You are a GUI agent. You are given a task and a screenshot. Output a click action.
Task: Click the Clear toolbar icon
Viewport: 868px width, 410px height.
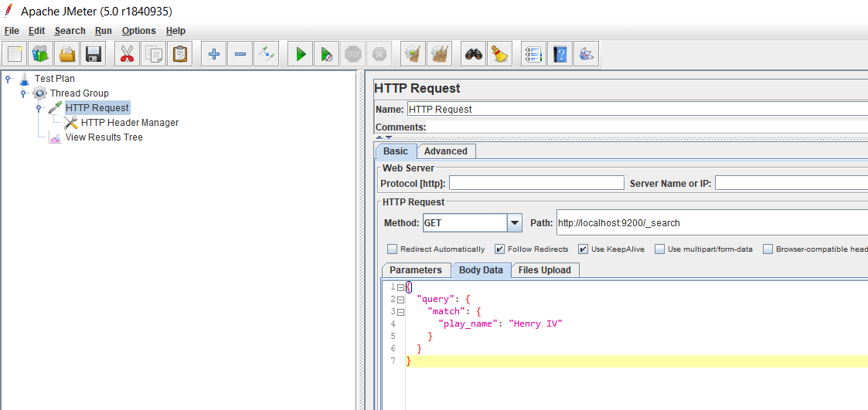[413, 54]
